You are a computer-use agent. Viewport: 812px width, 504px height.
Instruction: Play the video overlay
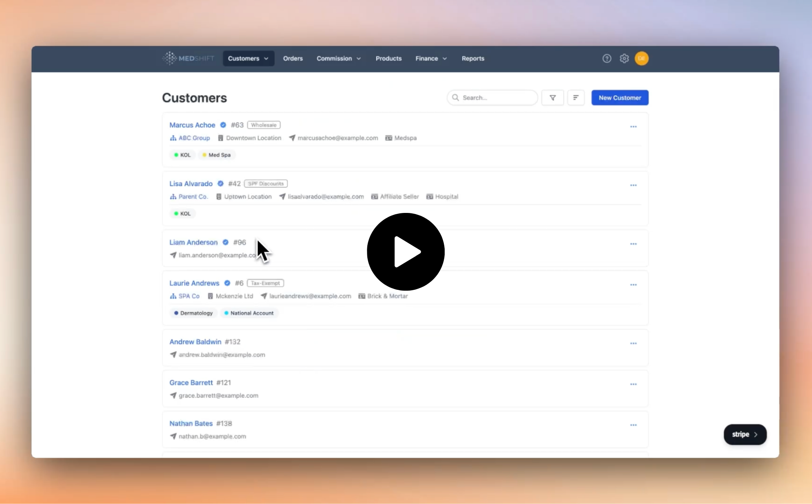point(405,252)
